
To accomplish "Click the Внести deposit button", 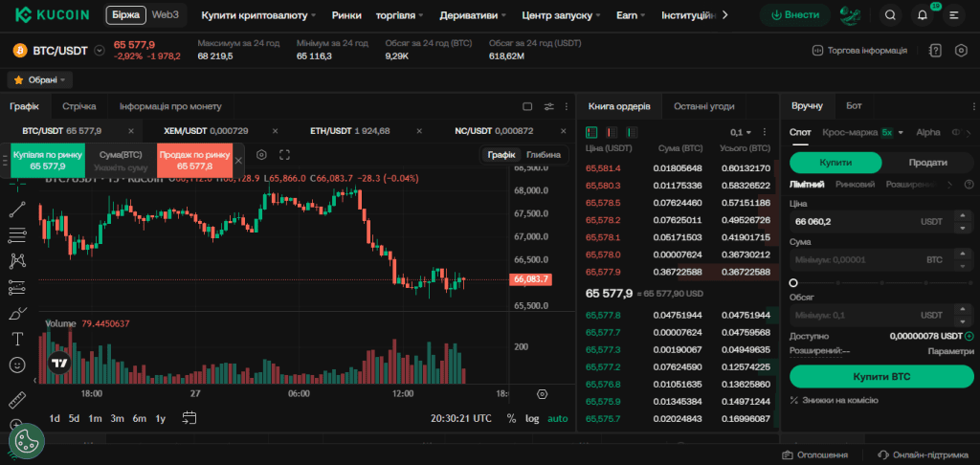I will tap(795, 15).
